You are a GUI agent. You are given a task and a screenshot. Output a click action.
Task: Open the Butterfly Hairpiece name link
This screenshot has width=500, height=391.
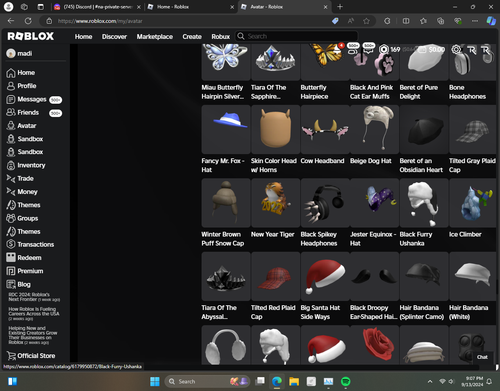pyautogui.click(x=314, y=92)
